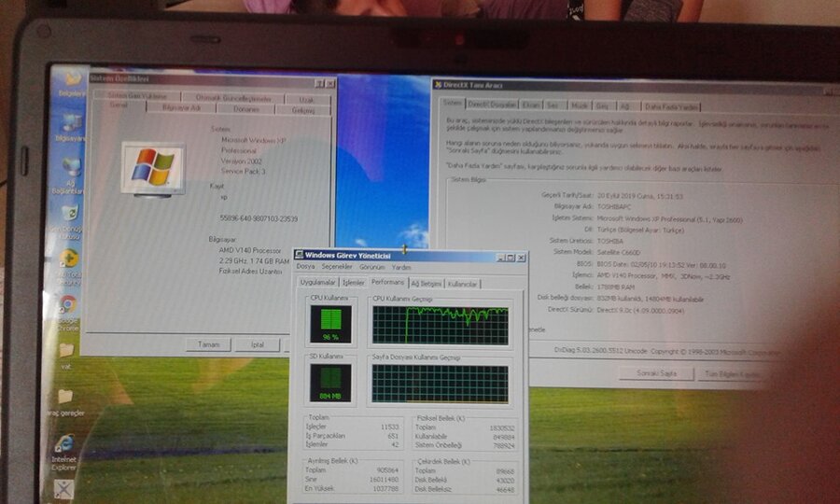The height and width of the screenshot is (504, 840).
Task: Click the CPU Kullanımı 96% gauge
Action: (330, 324)
